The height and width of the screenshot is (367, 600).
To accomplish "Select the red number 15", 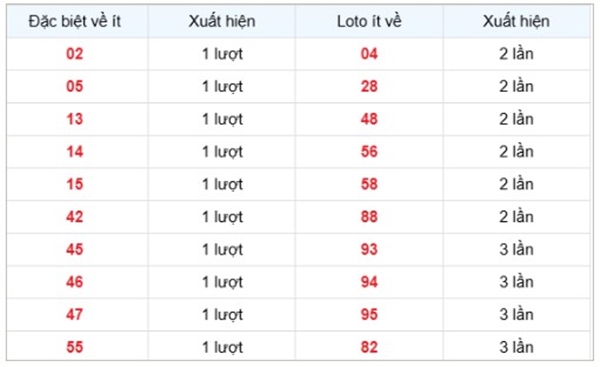I will (x=75, y=184).
